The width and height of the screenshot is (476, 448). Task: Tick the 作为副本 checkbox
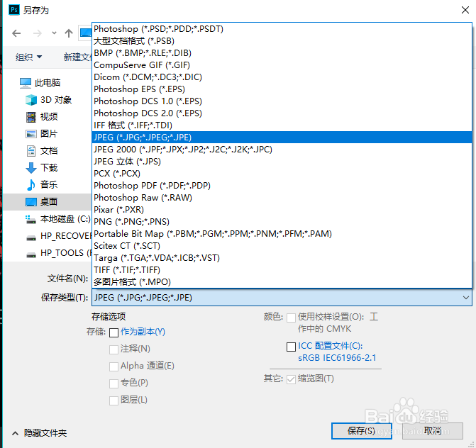[114, 332]
